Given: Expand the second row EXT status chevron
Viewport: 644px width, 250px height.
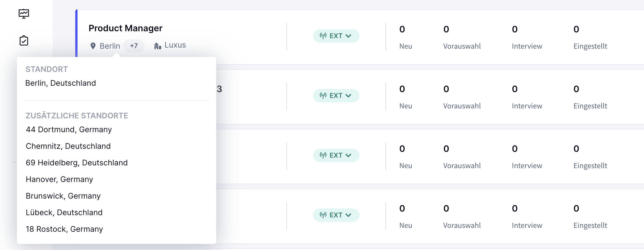Looking at the screenshot, I should 349,96.
